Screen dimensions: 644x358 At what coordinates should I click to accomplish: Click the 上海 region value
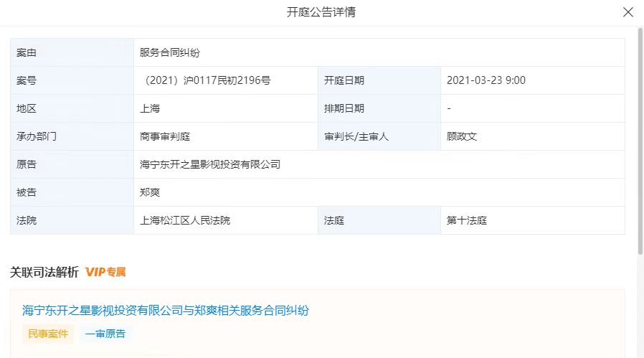[150, 108]
